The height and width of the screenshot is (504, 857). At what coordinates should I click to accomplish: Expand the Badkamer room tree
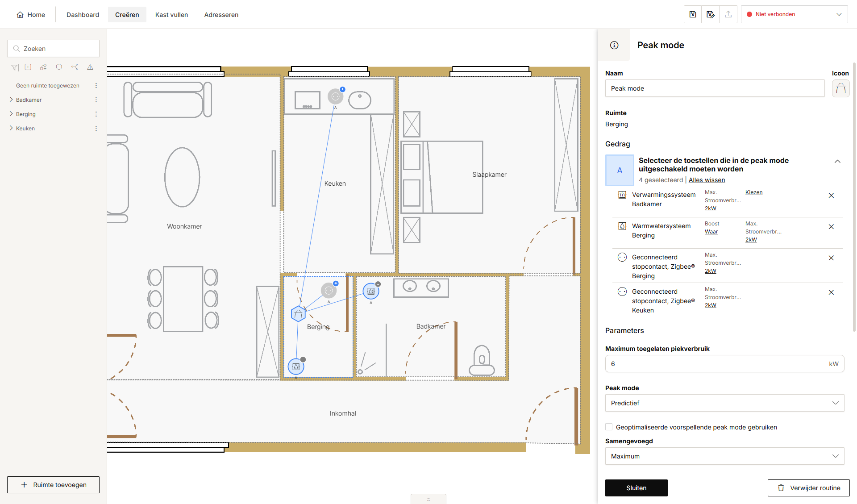click(x=11, y=100)
